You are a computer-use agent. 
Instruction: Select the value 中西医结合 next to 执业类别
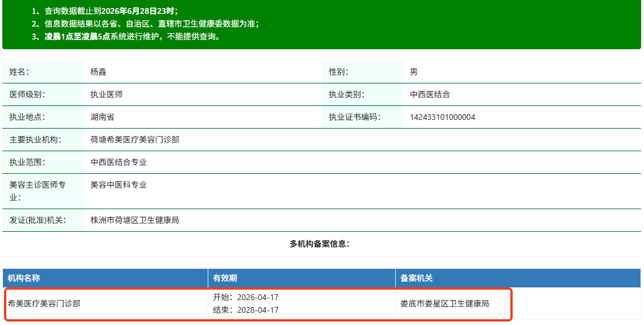click(x=429, y=94)
